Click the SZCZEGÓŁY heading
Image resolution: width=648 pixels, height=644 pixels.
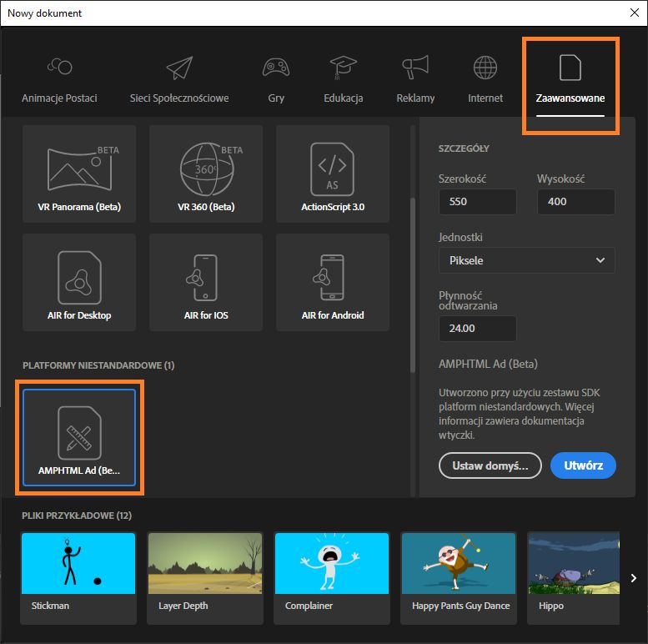click(x=464, y=148)
